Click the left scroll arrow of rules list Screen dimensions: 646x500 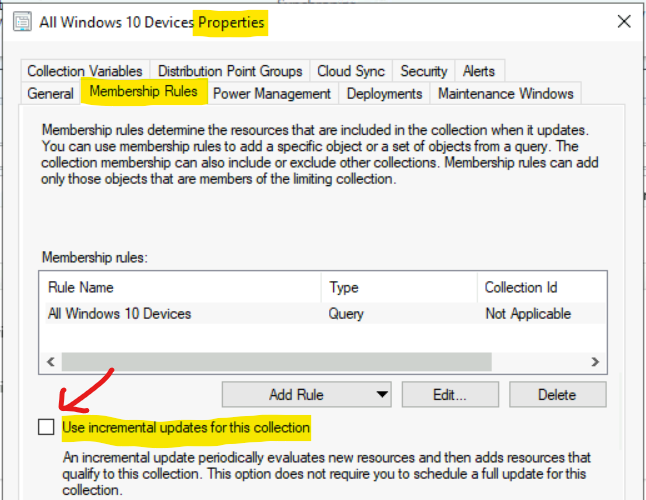pos(51,362)
